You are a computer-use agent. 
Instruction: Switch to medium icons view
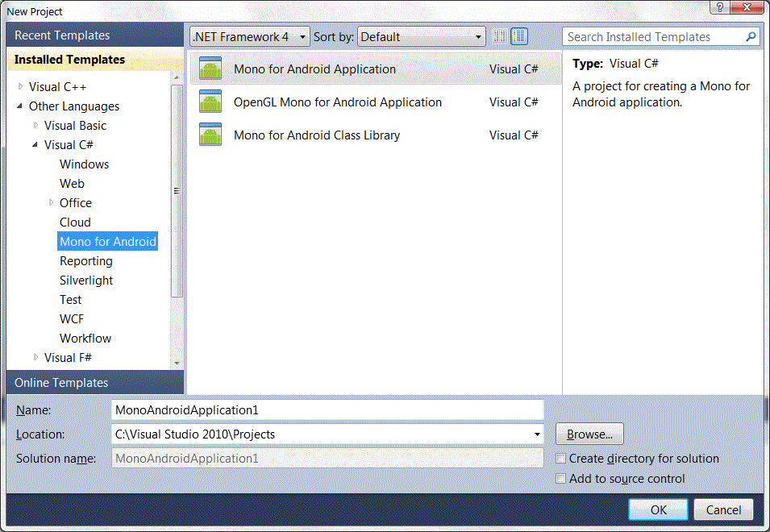point(518,35)
